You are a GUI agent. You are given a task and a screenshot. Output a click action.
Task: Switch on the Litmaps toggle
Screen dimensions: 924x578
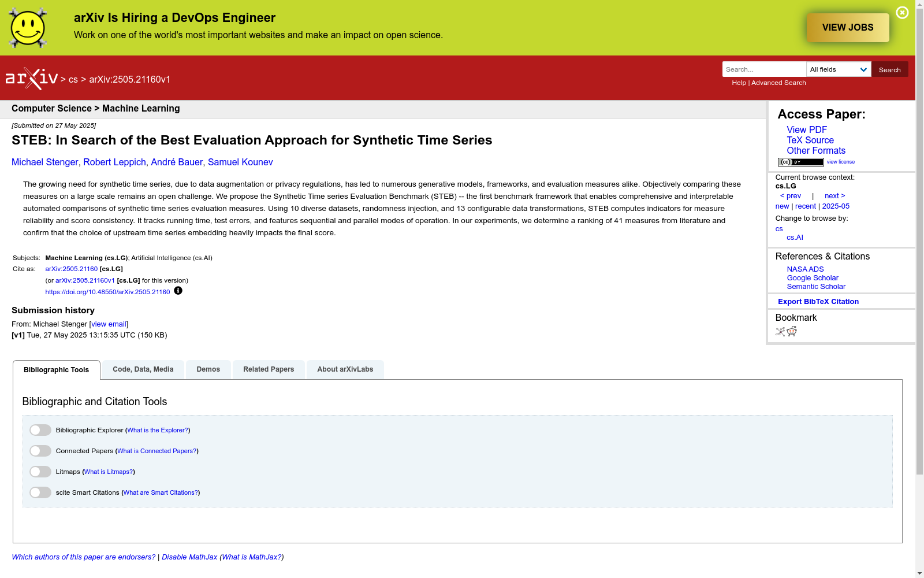click(40, 472)
